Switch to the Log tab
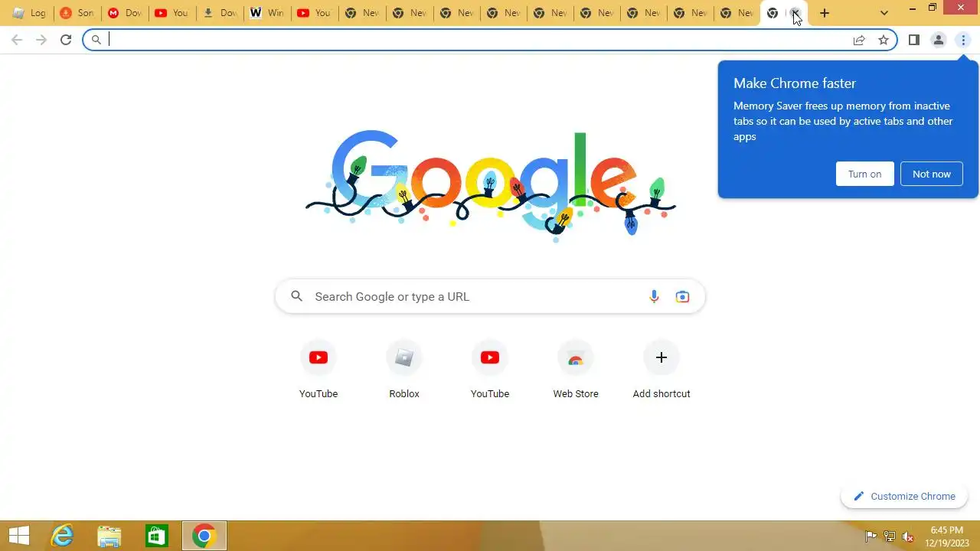The height and width of the screenshot is (551, 980). coord(30,13)
